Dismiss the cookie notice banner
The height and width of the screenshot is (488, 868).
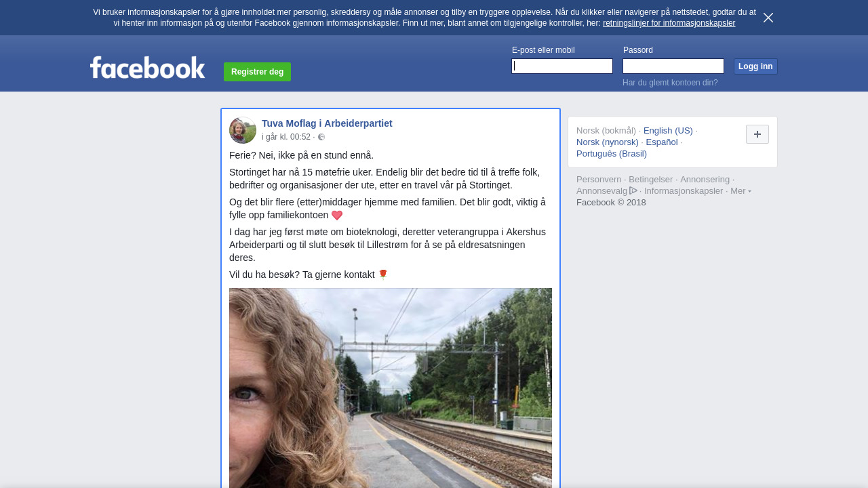pyautogui.click(x=768, y=18)
